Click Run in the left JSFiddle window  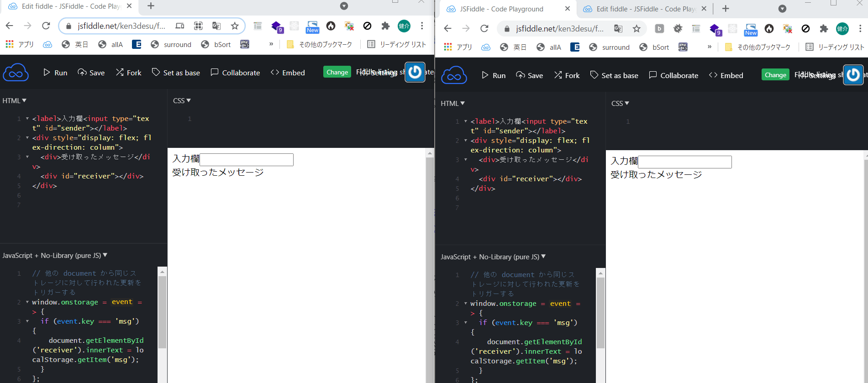tap(55, 73)
